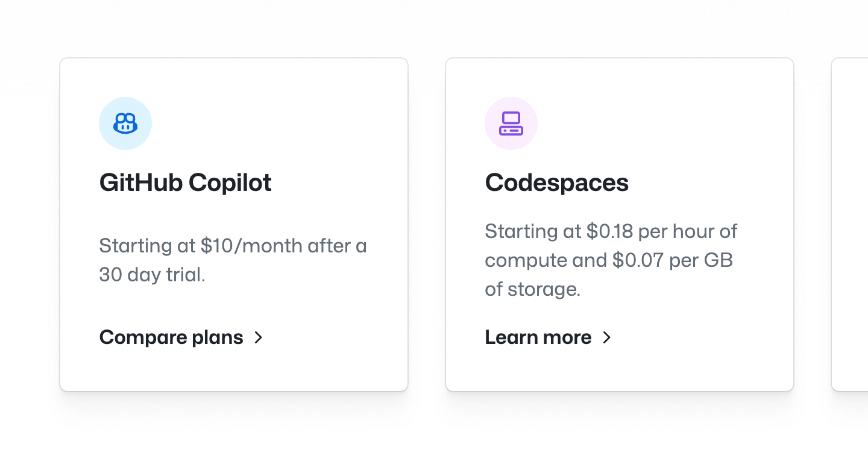Click the $0.07 per GB price text
The width and height of the screenshot is (868, 453).
pyautogui.click(x=672, y=260)
